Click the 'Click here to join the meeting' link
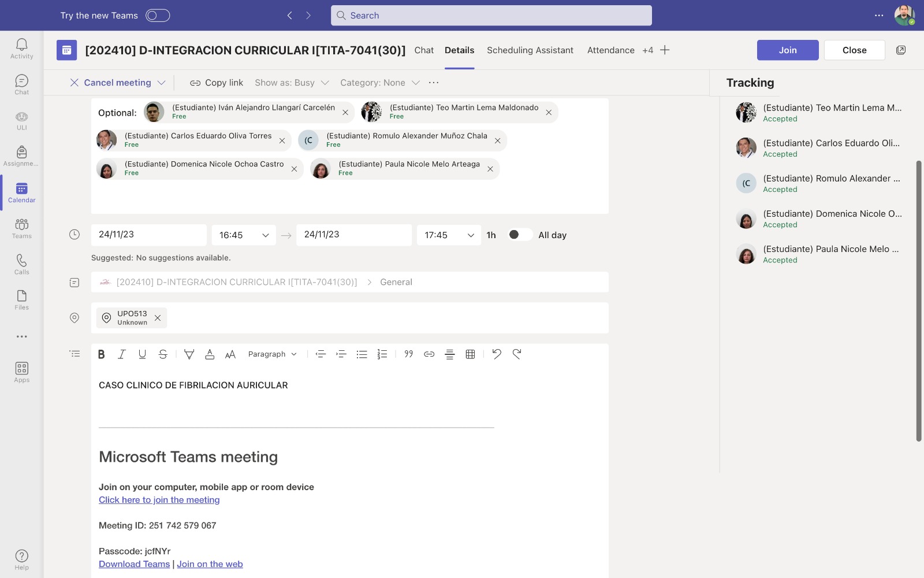Viewport: 924px width, 578px height. point(159,500)
